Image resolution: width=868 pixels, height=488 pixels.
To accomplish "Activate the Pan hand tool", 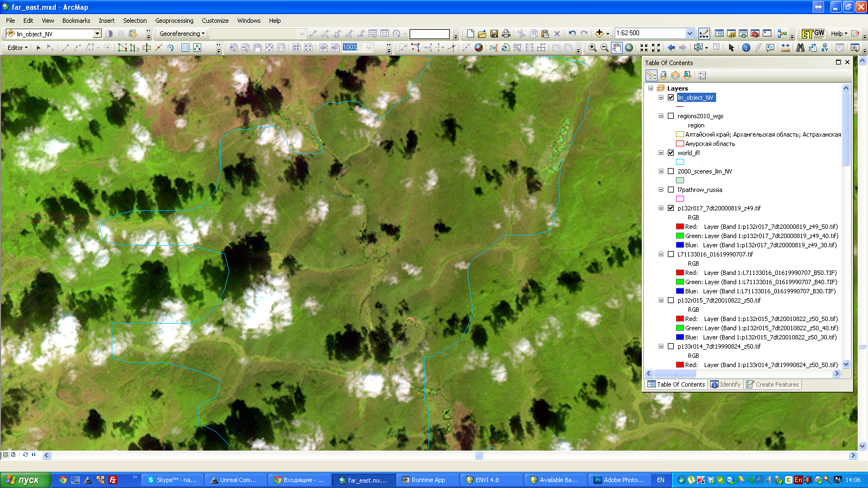I will [x=617, y=48].
